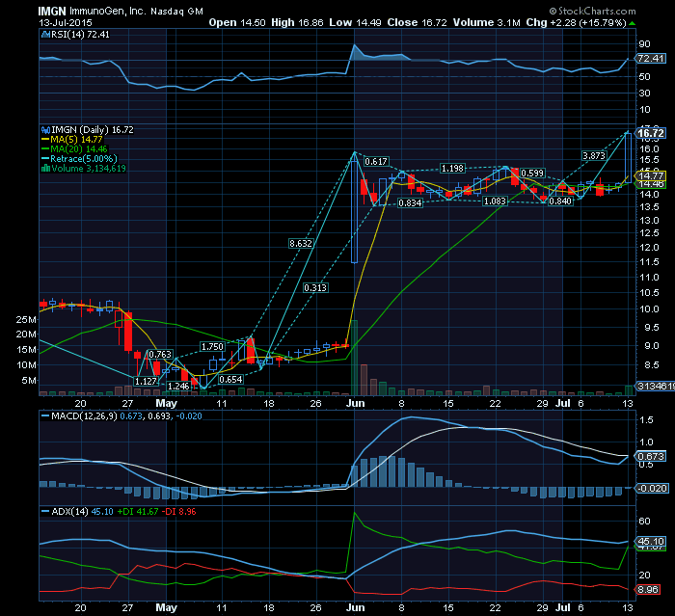Click the RSI 72.41 tag on the right axis
This screenshot has height=616, width=675.
[x=650, y=59]
